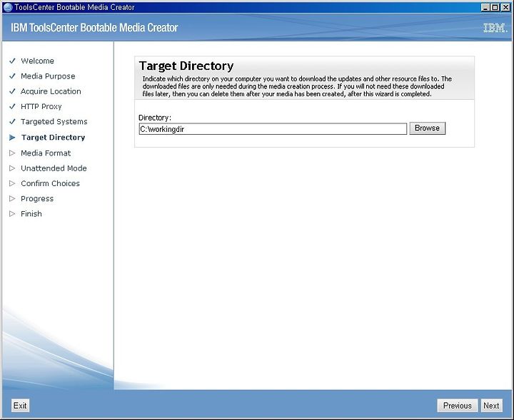The image size is (514, 420).
Task: Click the IBM logo in the header
Action: [x=495, y=28]
